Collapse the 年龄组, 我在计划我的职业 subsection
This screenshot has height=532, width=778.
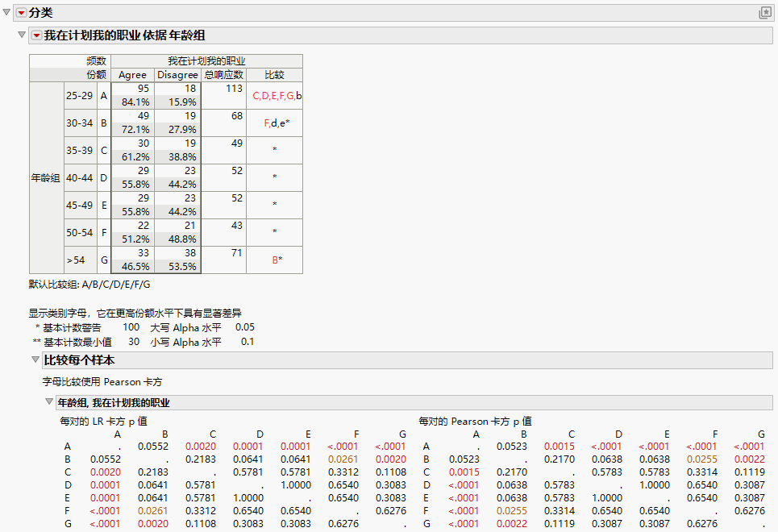(x=49, y=401)
